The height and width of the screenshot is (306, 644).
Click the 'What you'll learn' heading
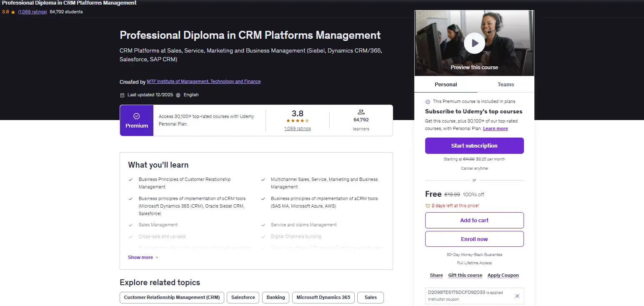(x=158, y=165)
